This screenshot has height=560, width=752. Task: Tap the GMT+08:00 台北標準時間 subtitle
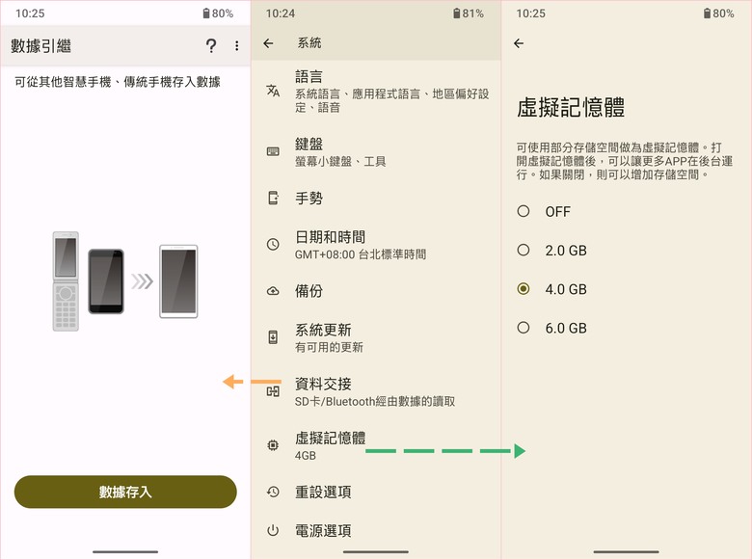(x=361, y=254)
